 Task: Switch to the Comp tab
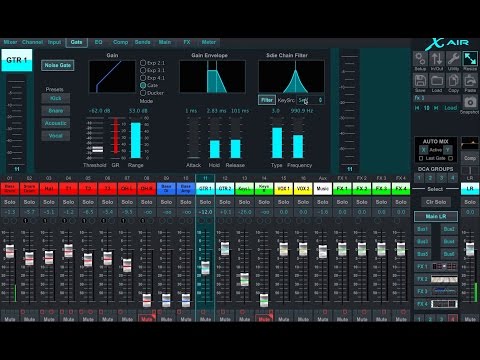point(120,42)
